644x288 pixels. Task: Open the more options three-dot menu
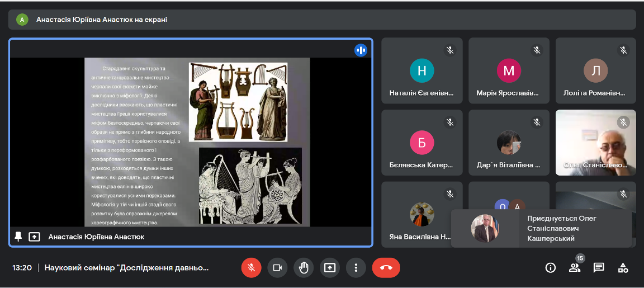(x=356, y=267)
